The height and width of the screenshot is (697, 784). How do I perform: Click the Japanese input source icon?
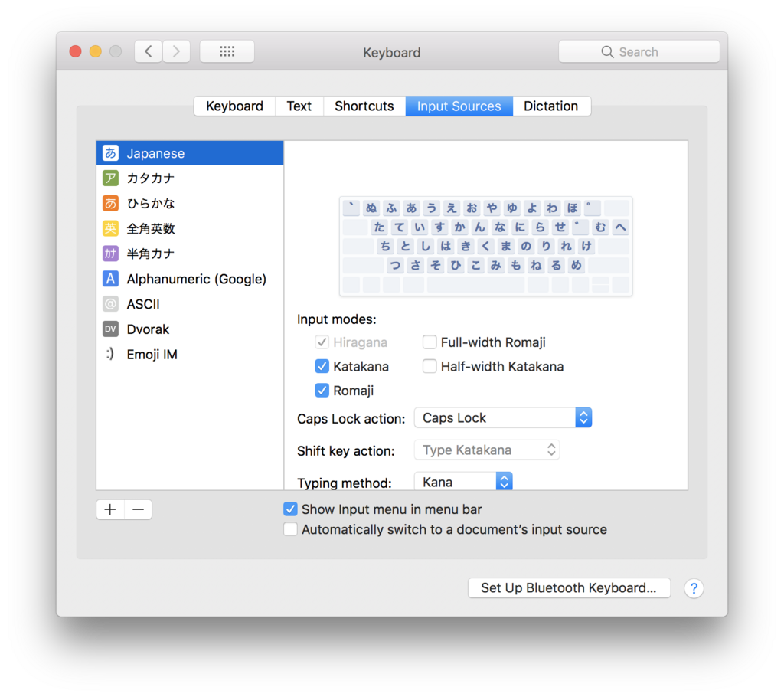click(x=110, y=153)
